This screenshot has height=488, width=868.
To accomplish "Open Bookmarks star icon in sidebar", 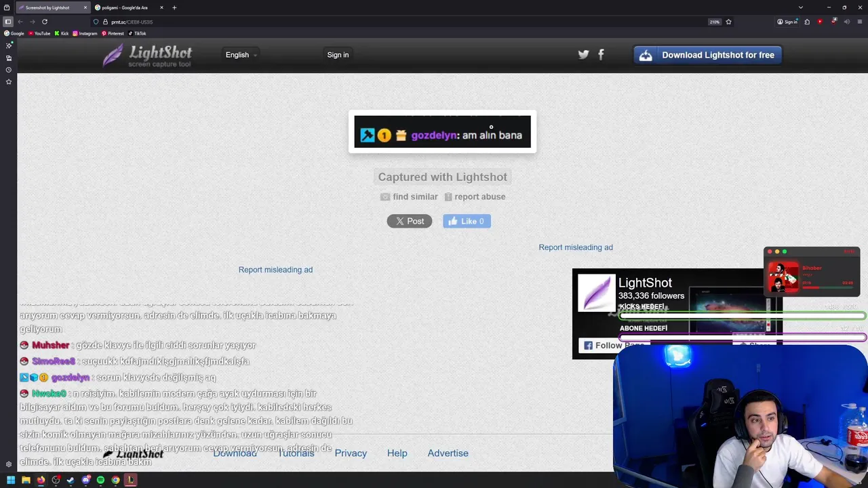I will (x=9, y=81).
